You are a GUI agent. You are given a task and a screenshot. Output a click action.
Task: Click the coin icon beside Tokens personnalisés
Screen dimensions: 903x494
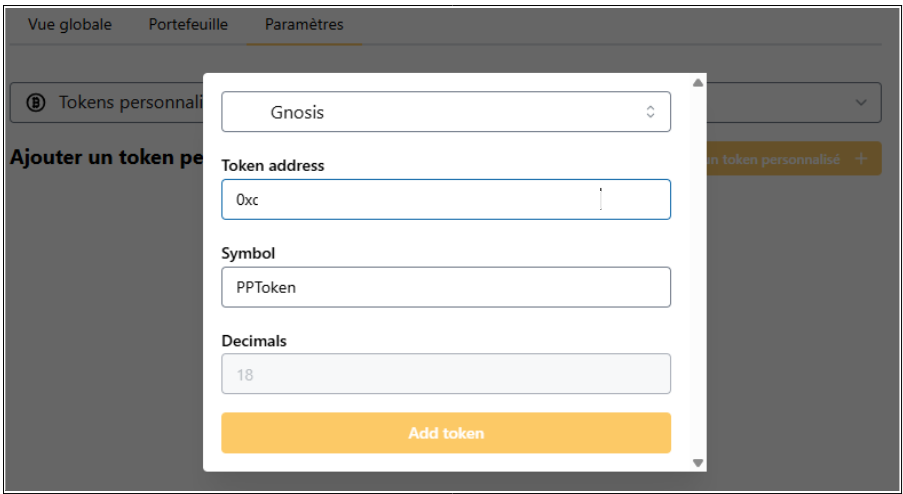pyautogui.click(x=36, y=103)
